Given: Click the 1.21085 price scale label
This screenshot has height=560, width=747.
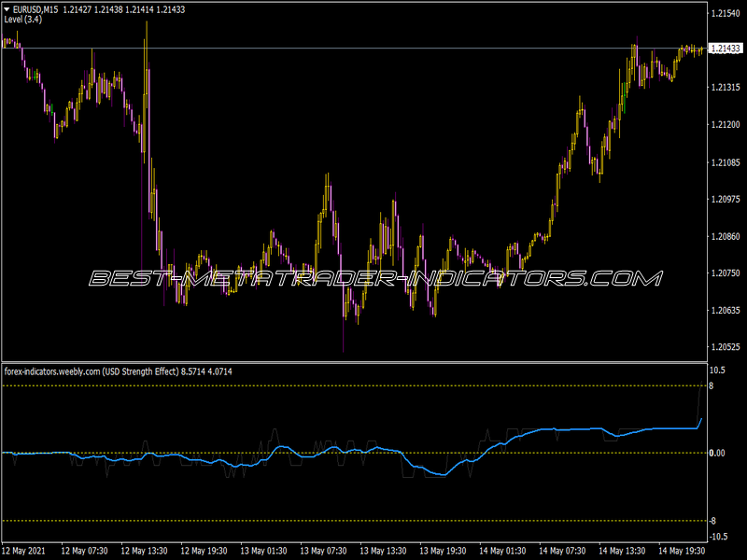Looking at the screenshot, I should tap(726, 162).
